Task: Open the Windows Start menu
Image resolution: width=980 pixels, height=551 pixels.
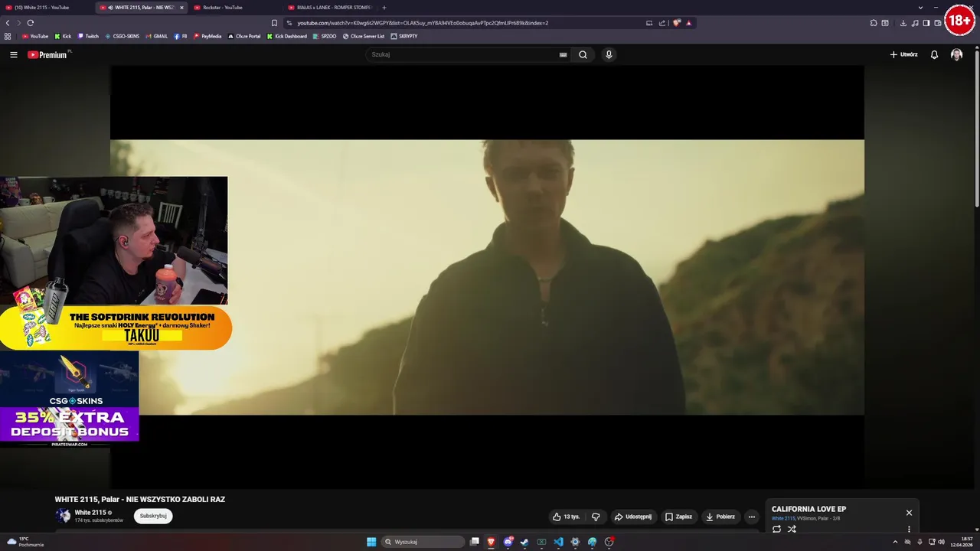Action: (371, 542)
